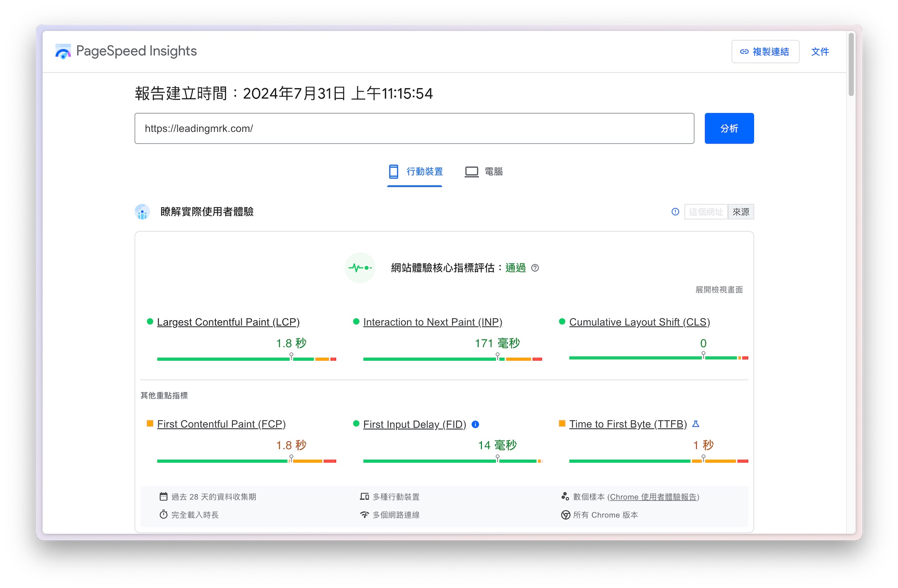This screenshot has height=588, width=898.
Task: Click the wifi icon beside 多個網路連線
Action: tap(364, 515)
